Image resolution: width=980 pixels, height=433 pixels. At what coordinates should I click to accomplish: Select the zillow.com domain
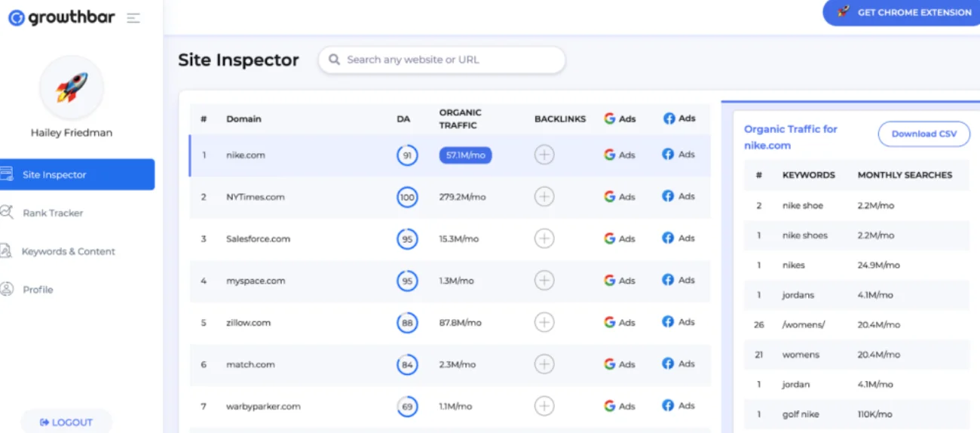(x=248, y=322)
